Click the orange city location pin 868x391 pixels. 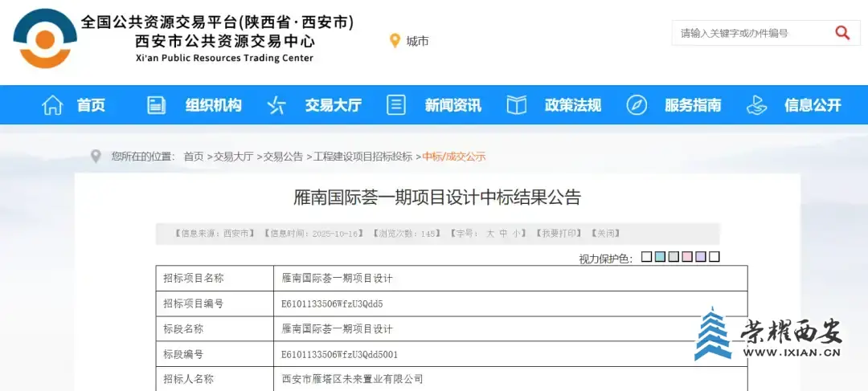pos(395,40)
